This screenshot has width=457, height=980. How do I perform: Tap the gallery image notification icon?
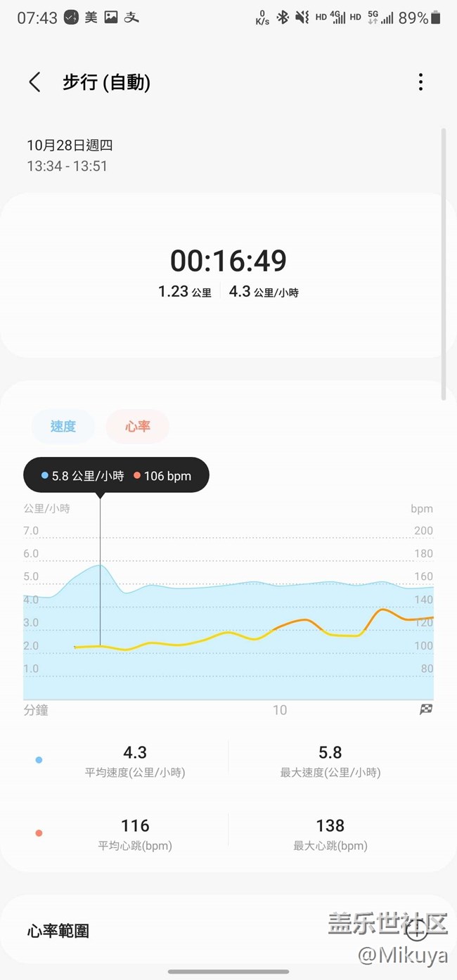111,18
